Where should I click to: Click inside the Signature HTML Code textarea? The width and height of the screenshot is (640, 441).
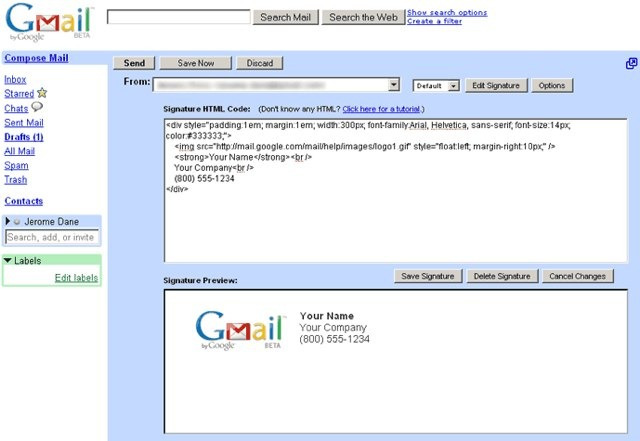[396, 190]
